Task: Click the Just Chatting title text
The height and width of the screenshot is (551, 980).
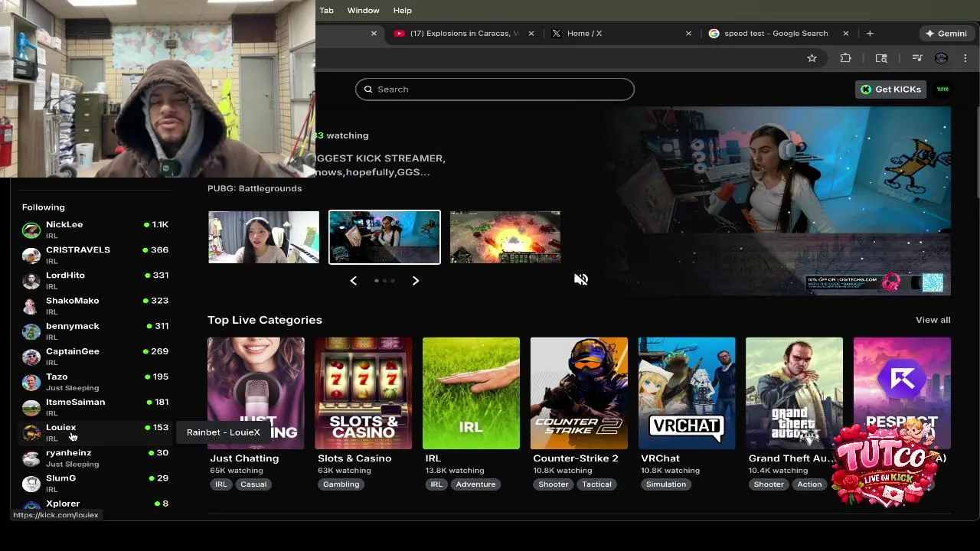Action: point(245,458)
